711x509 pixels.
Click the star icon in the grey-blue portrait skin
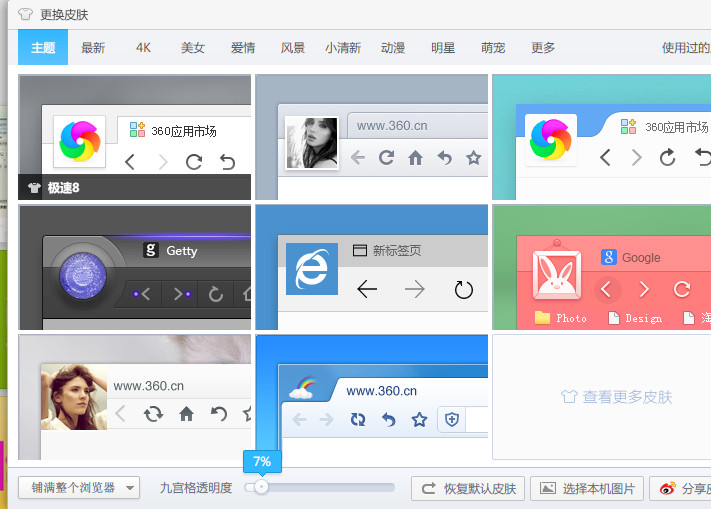[473, 158]
